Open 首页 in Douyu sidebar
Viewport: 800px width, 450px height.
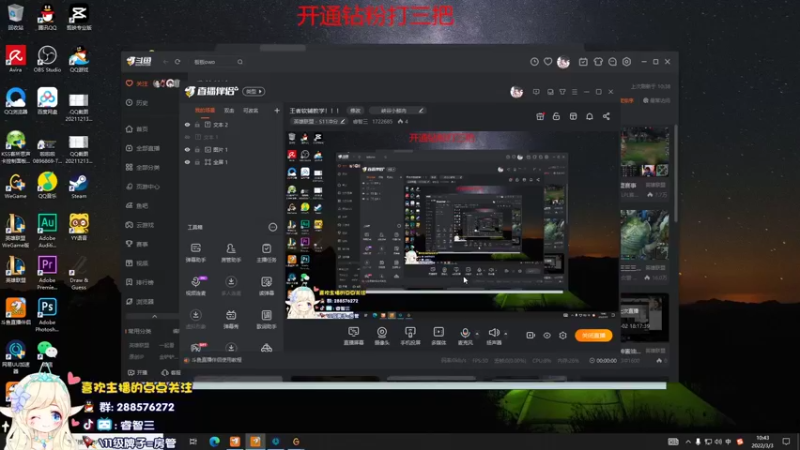point(137,129)
